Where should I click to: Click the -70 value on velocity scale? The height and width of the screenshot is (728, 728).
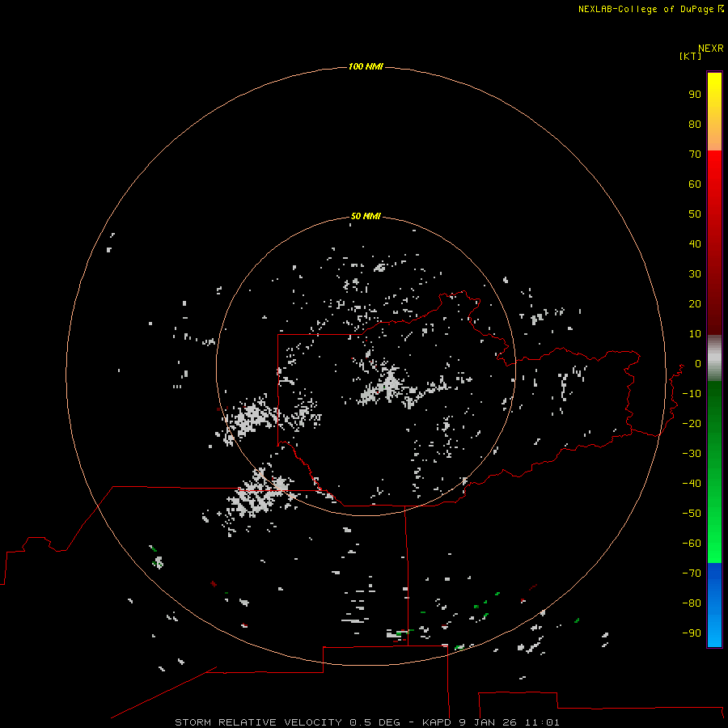[x=692, y=574]
